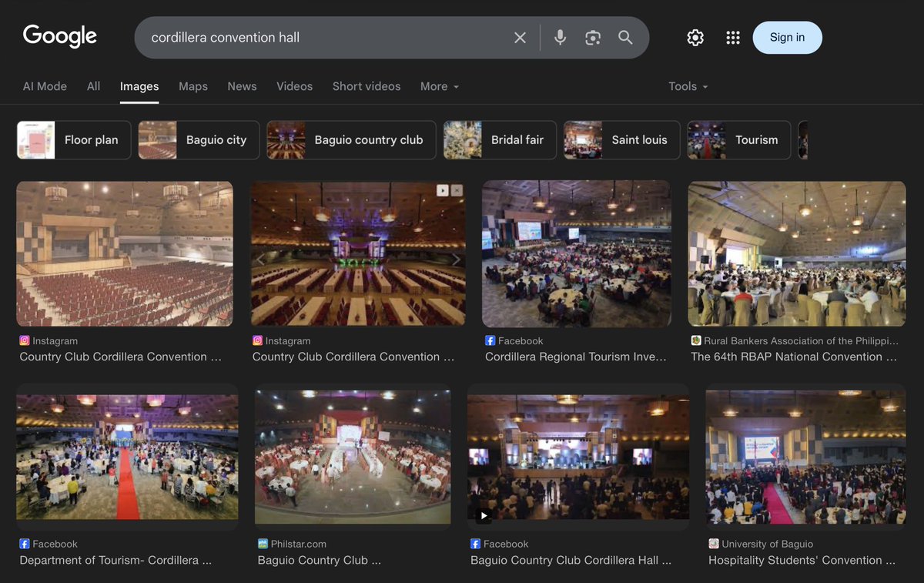Filter by Tourism chip
This screenshot has height=583, width=924.
738,140
